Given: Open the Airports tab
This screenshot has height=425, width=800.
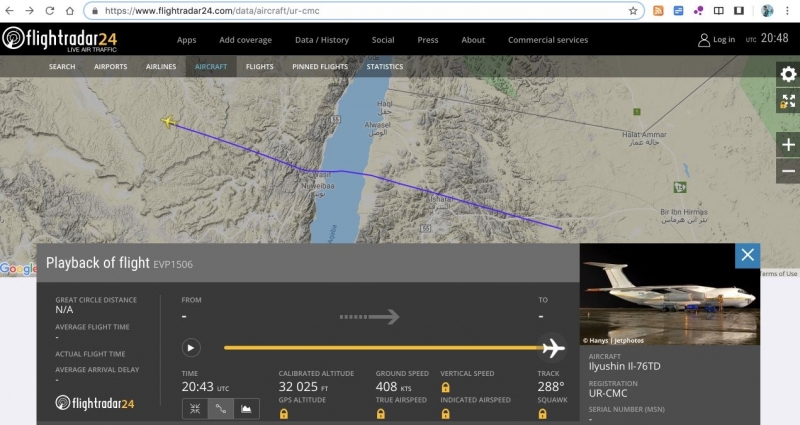Looking at the screenshot, I should point(110,67).
